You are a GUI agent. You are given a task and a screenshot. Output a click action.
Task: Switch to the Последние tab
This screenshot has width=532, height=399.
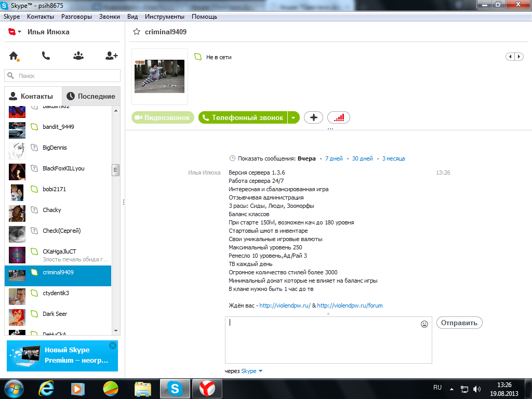[91, 96]
